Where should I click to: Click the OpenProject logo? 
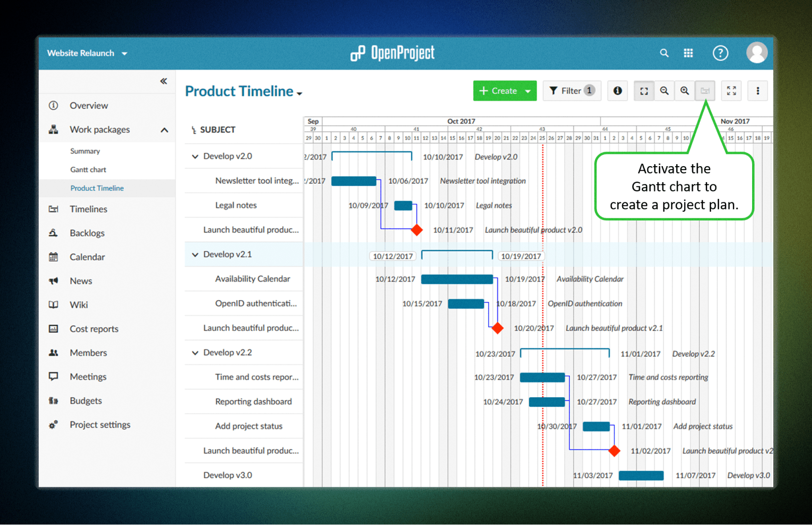pyautogui.click(x=393, y=53)
